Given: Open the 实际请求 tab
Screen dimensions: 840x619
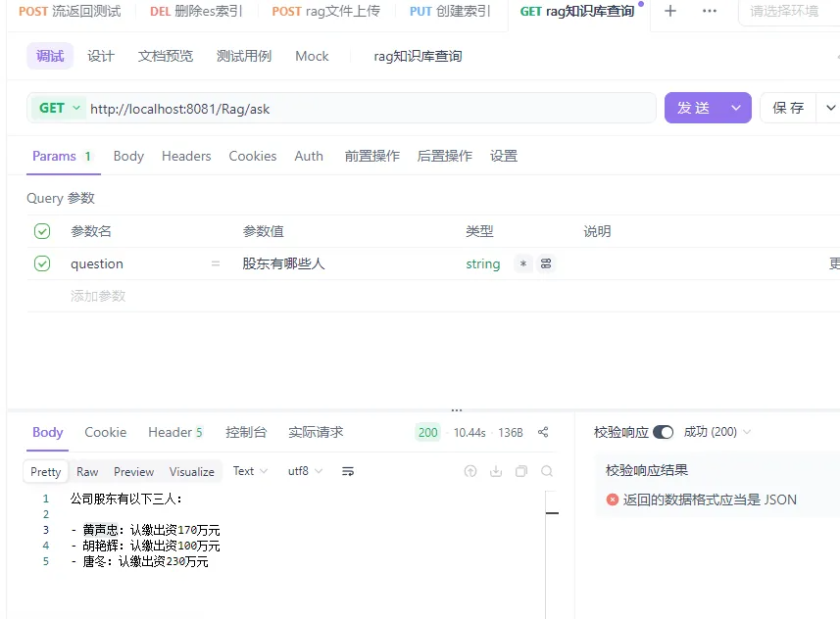Looking at the screenshot, I should coord(316,432).
